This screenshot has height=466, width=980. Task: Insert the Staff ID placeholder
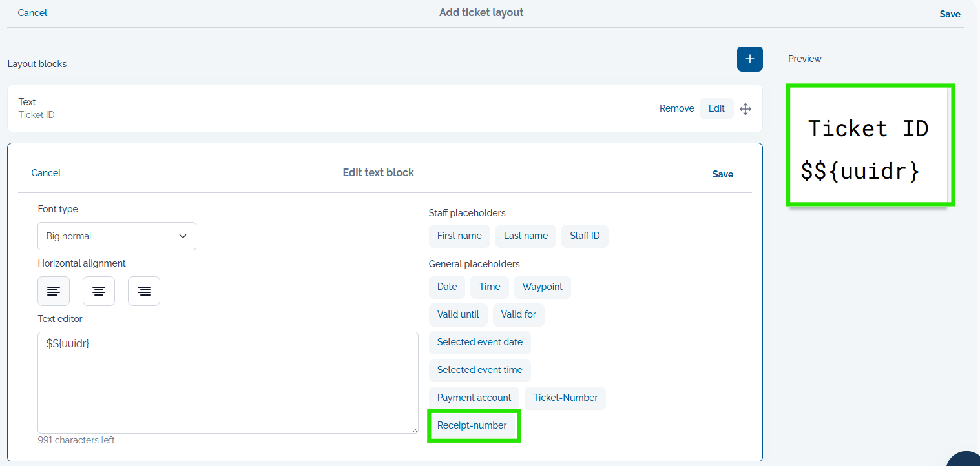tap(585, 236)
